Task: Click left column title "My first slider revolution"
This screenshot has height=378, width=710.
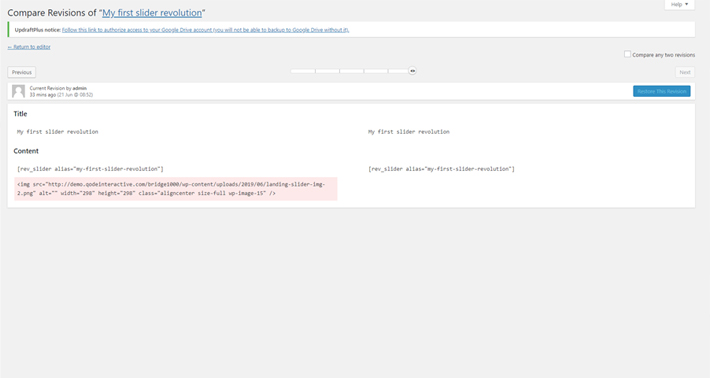Action: [58, 132]
